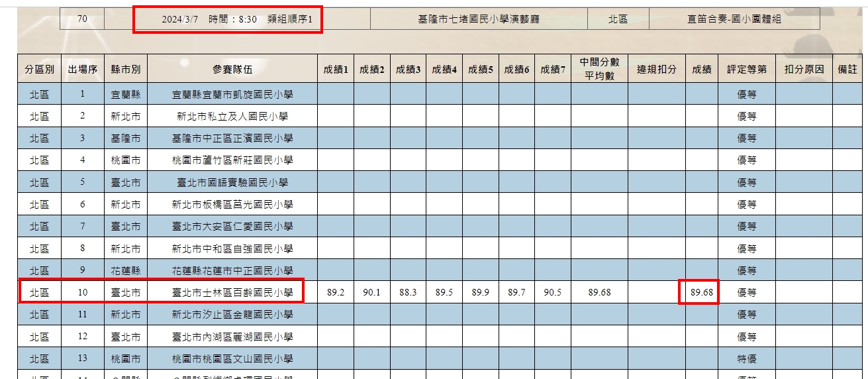
Task: Select team 臺北市士林區百齡國民小學
Action: [232, 292]
